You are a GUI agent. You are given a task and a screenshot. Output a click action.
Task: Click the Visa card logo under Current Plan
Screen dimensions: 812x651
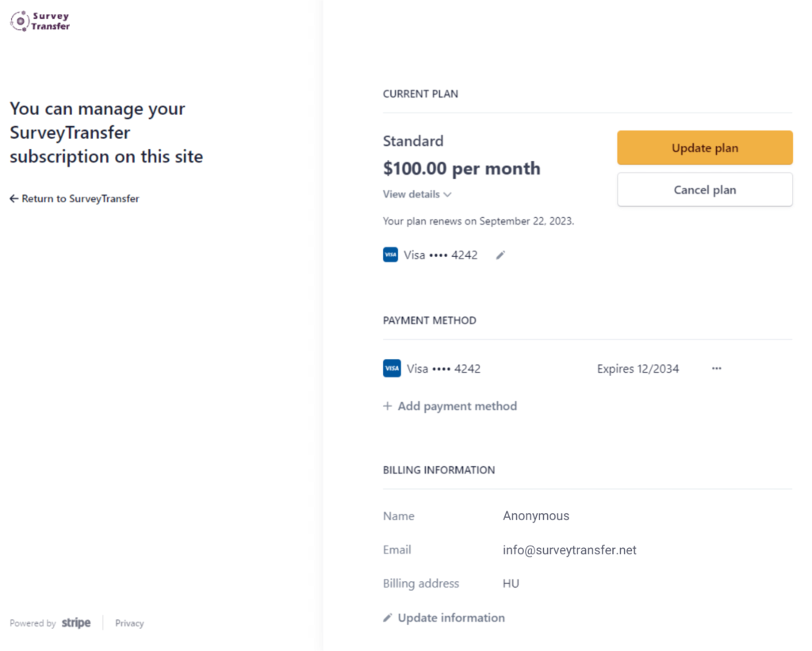click(x=390, y=255)
